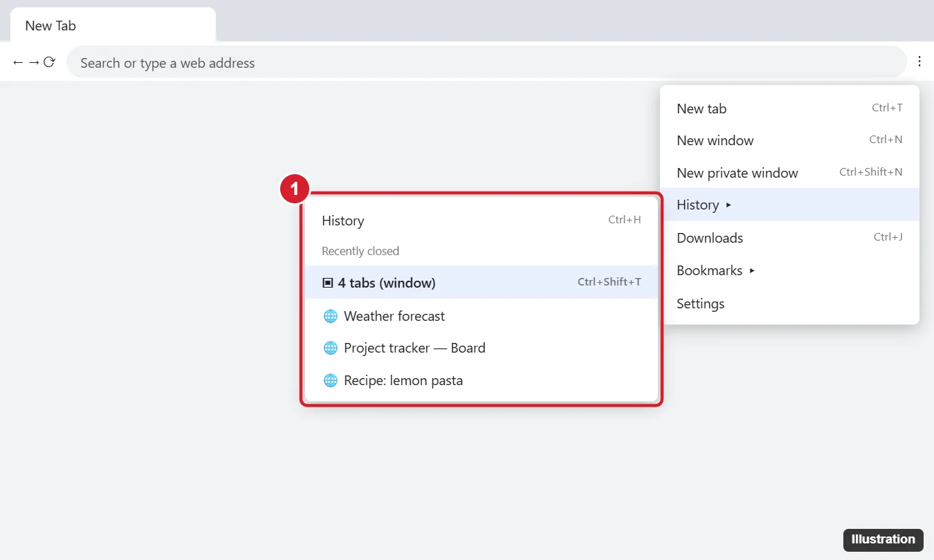Choose New tab from the menu
This screenshot has height=560, width=934.
[x=789, y=109]
